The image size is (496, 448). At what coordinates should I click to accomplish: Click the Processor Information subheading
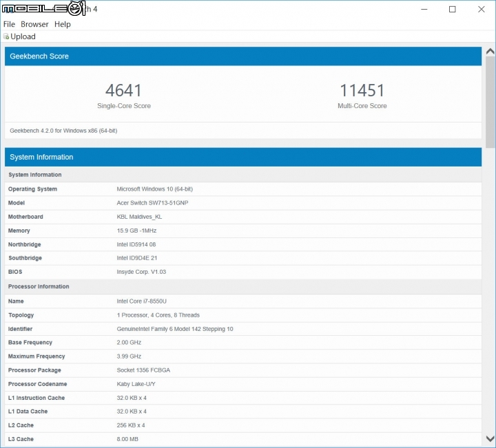coord(39,286)
